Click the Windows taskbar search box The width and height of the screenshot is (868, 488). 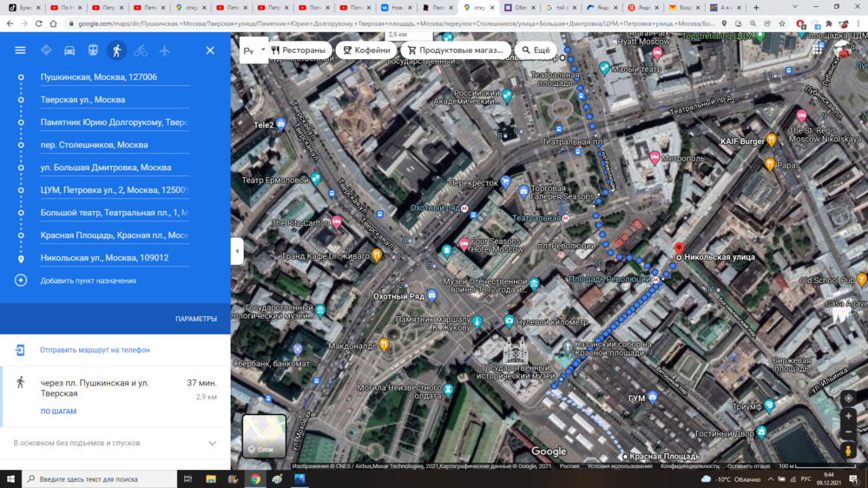pyautogui.click(x=100, y=479)
